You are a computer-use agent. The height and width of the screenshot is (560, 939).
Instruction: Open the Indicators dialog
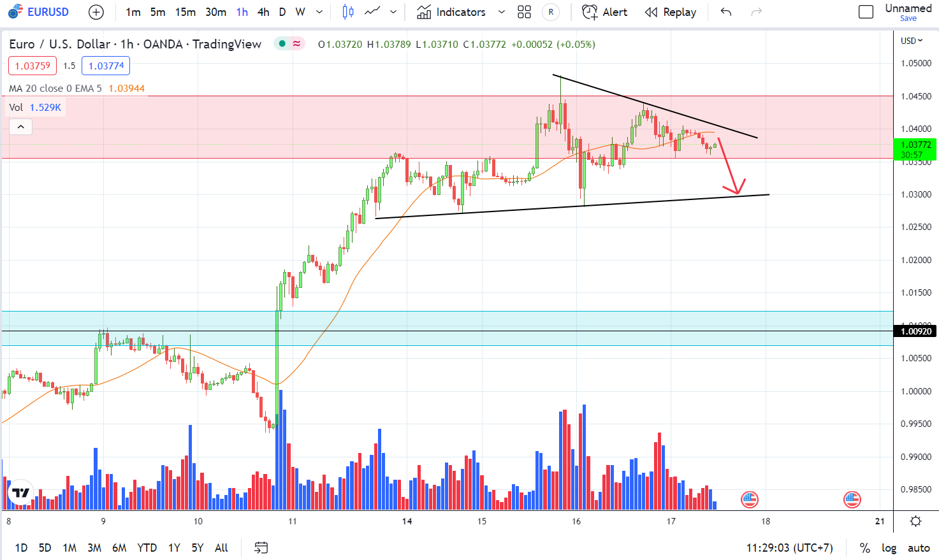click(x=451, y=11)
